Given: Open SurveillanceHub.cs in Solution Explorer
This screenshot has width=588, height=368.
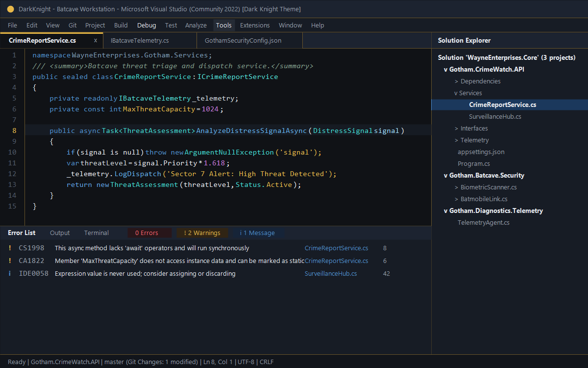Looking at the screenshot, I should pos(495,117).
